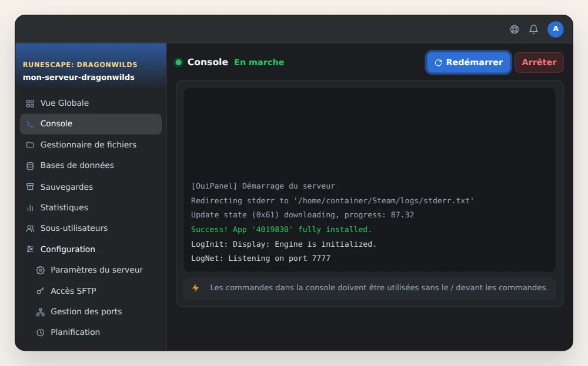Open the support lifebuoy icon

(514, 29)
